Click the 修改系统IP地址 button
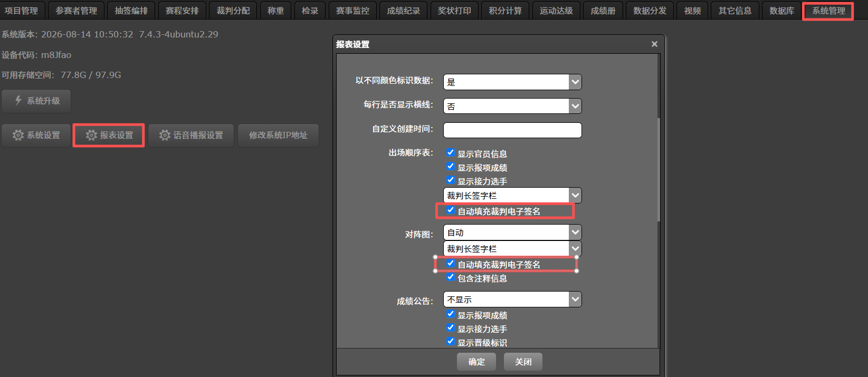Screen dimensions: 868x377 click(x=278, y=136)
